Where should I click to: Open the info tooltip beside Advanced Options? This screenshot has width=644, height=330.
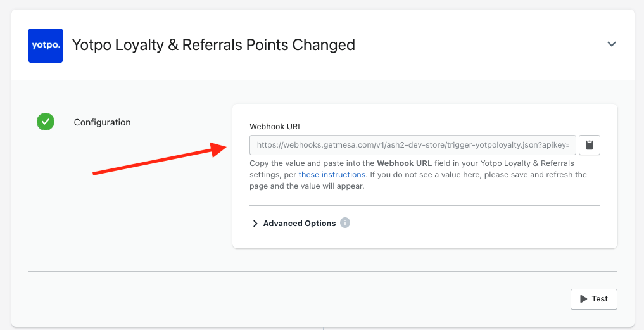(x=345, y=223)
